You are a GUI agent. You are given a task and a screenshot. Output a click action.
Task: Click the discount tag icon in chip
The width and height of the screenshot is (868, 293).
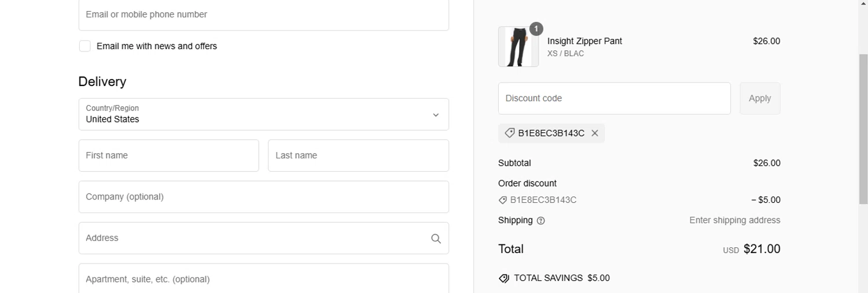point(509,133)
